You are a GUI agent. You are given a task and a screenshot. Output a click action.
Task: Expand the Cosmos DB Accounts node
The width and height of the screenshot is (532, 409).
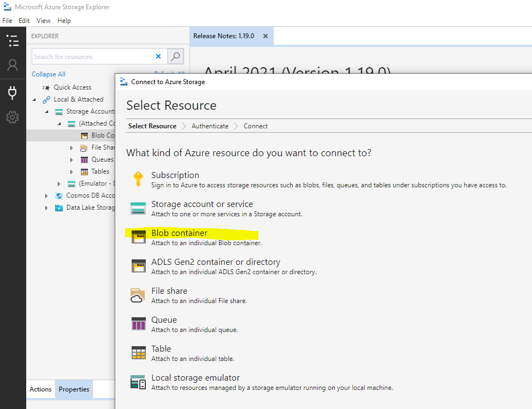click(x=46, y=195)
